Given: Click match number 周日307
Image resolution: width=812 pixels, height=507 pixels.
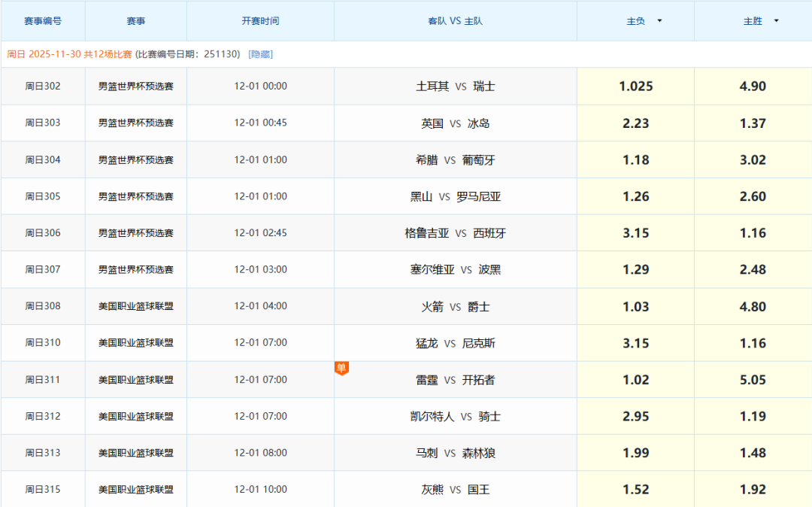Looking at the screenshot, I should click(x=43, y=269).
